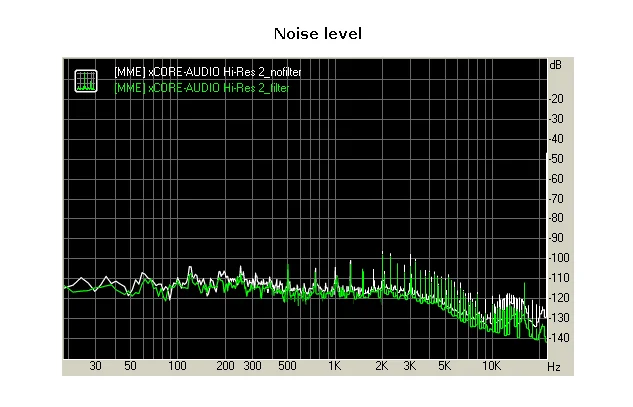The width and height of the screenshot is (633, 407).
Task: Click the dB axis unit label
Action: [x=555, y=65]
